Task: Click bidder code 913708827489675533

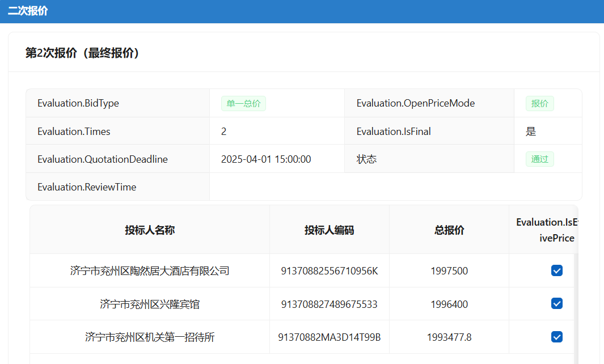Action: [330, 304]
